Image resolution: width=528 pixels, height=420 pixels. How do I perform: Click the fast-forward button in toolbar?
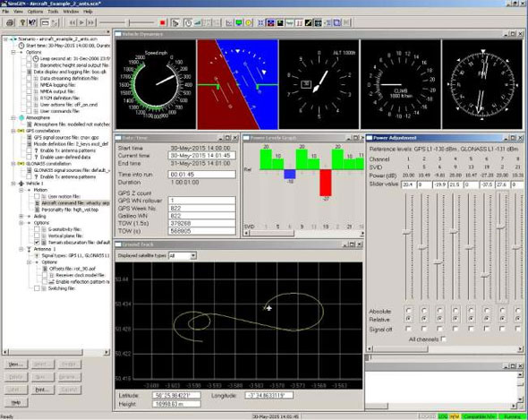[90, 22]
